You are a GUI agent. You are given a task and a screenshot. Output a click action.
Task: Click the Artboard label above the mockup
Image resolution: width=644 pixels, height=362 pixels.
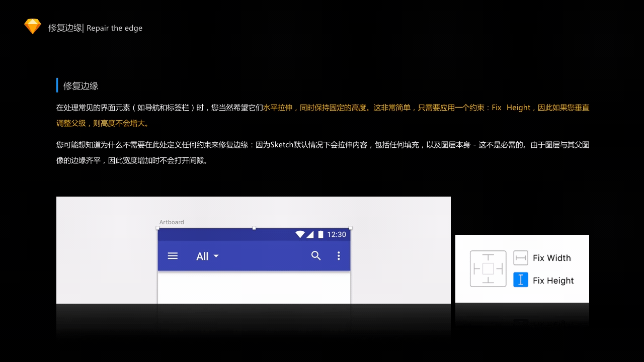click(171, 222)
